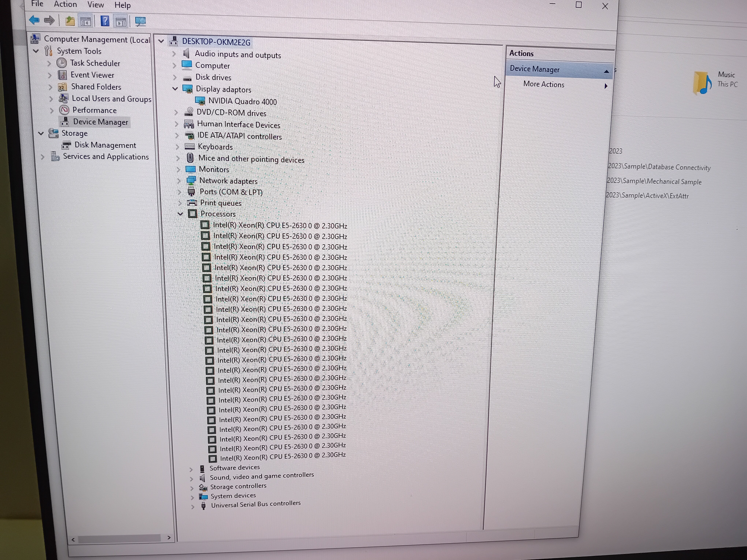This screenshot has width=747, height=560.
Task: Click left pane scroll right arrow
Action: (x=169, y=537)
